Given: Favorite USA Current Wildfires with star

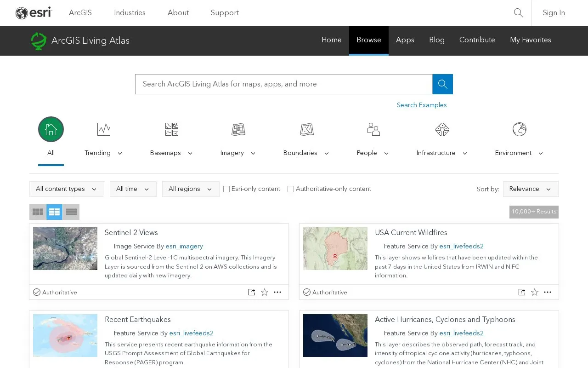Looking at the screenshot, I should pyautogui.click(x=535, y=292).
